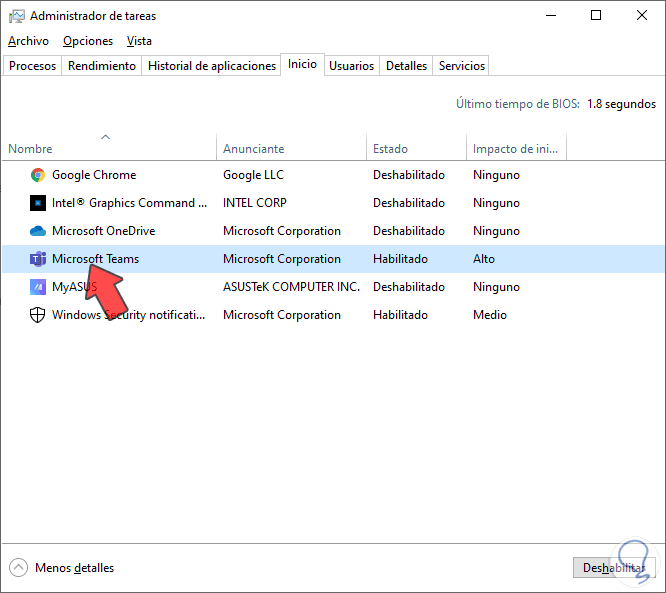This screenshot has height=593, width=666.
Task: Click the Microsoft OneDrive cloud icon
Action: click(38, 231)
